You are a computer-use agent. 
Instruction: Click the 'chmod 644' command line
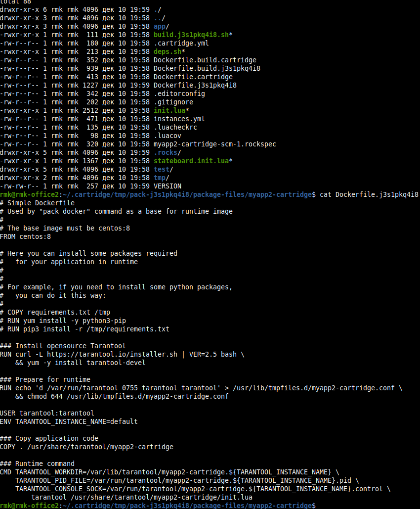coord(122,397)
